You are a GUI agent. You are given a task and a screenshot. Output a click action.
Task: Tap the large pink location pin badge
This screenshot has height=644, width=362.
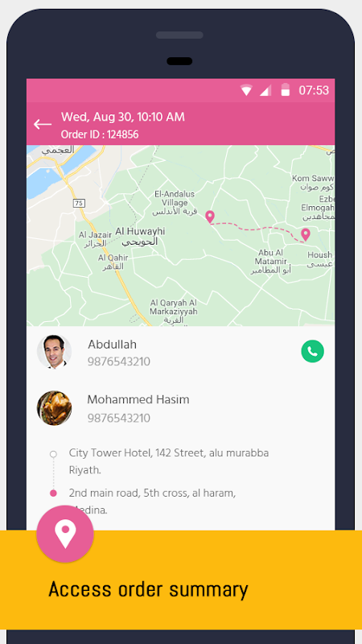click(x=65, y=534)
